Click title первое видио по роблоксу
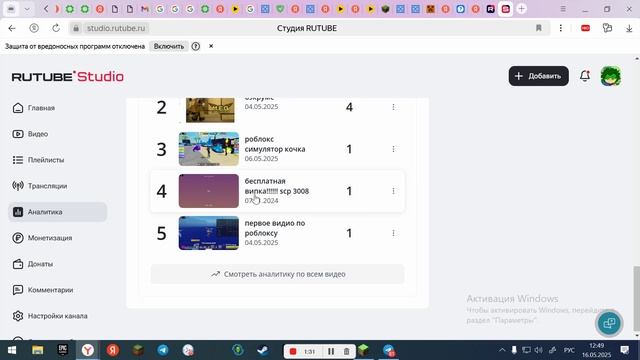The image size is (640, 360). click(275, 228)
